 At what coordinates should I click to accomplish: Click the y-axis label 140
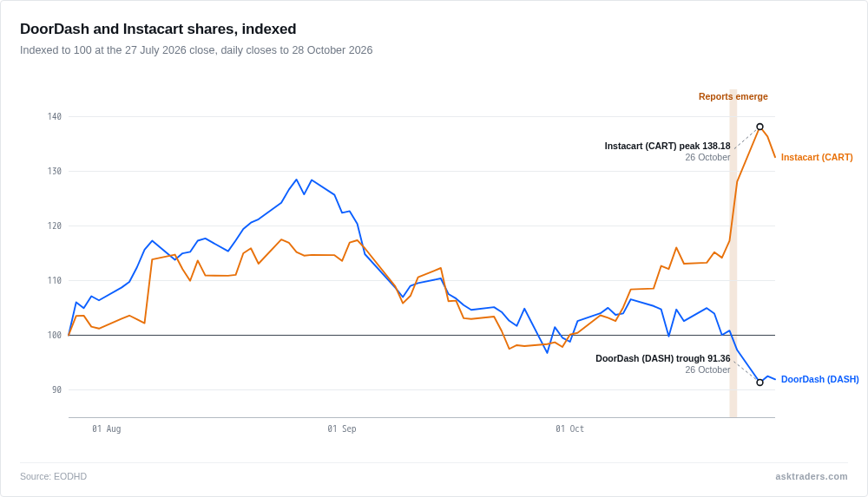tap(54, 116)
